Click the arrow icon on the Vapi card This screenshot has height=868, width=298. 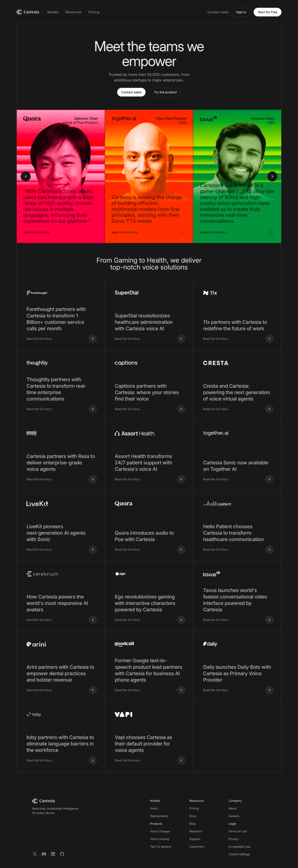[x=181, y=760]
